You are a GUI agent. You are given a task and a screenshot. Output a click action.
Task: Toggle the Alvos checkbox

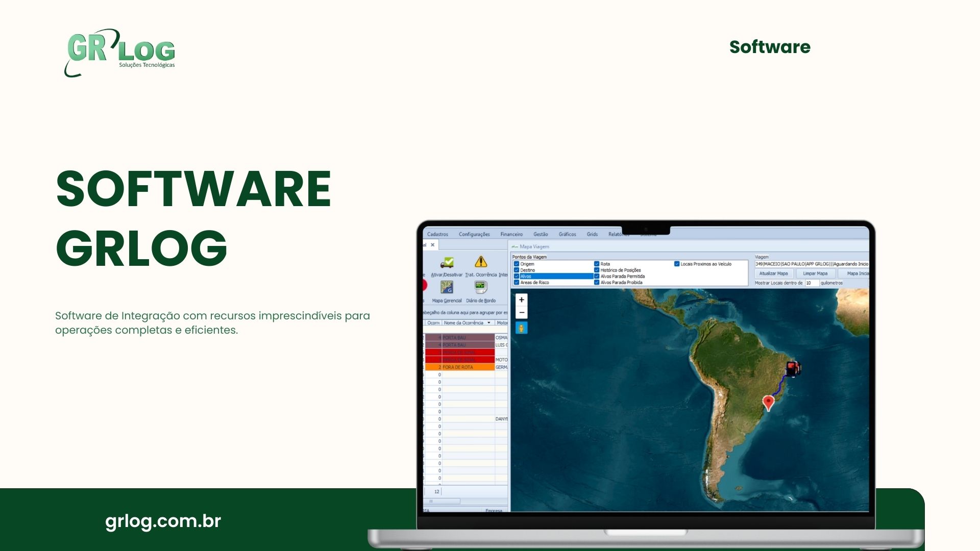(517, 276)
